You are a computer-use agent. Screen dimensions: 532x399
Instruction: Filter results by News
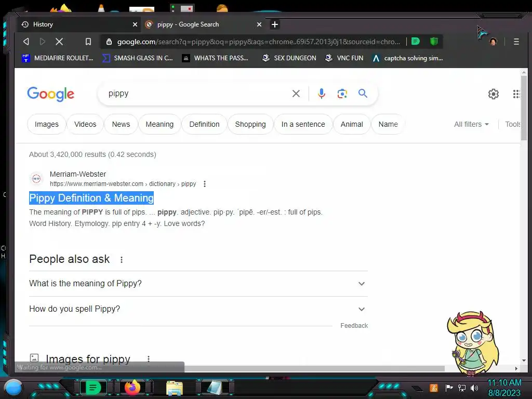click(x=121, y=124)
